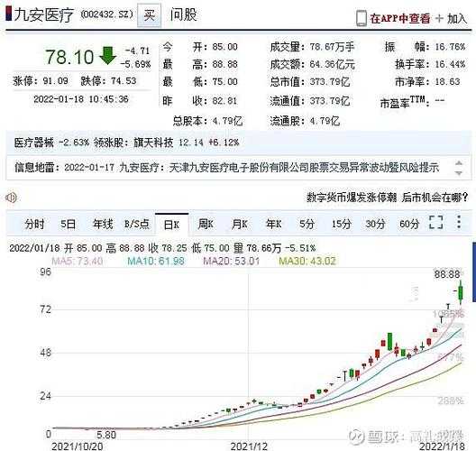Switch to the 分时 chart tab
The image size is (476, 451).
pos(34,224)
